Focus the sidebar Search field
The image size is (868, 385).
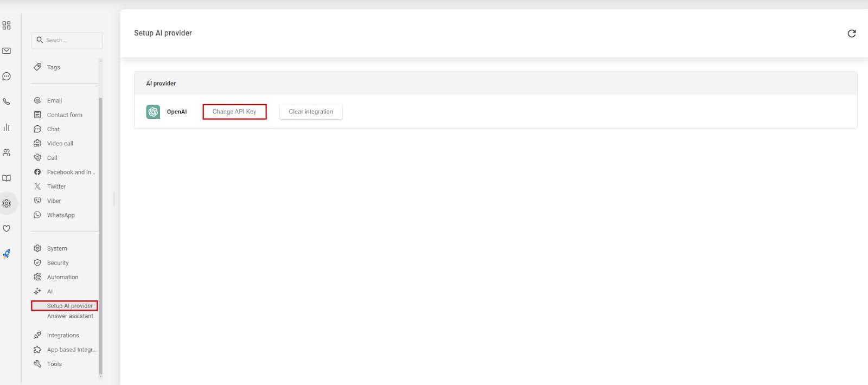pos(67,40)
